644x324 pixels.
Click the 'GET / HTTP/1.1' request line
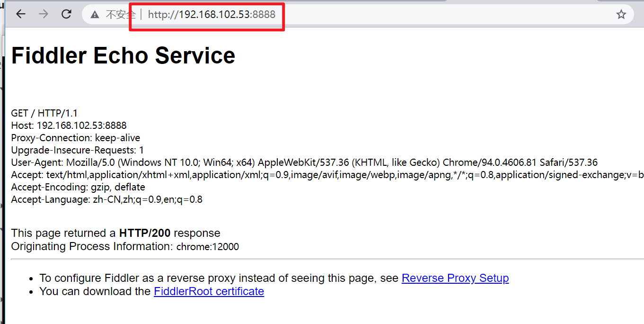(x=44, y=113)
